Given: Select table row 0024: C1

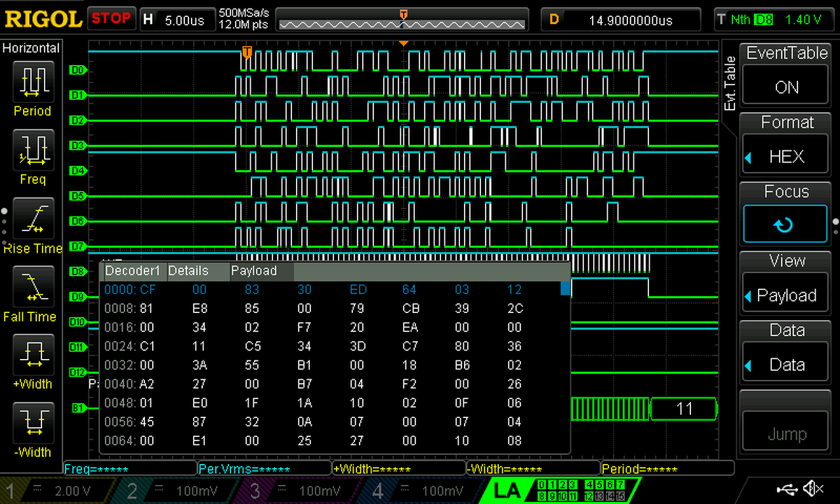Looking at the screenshot, I should click(330, 346).
